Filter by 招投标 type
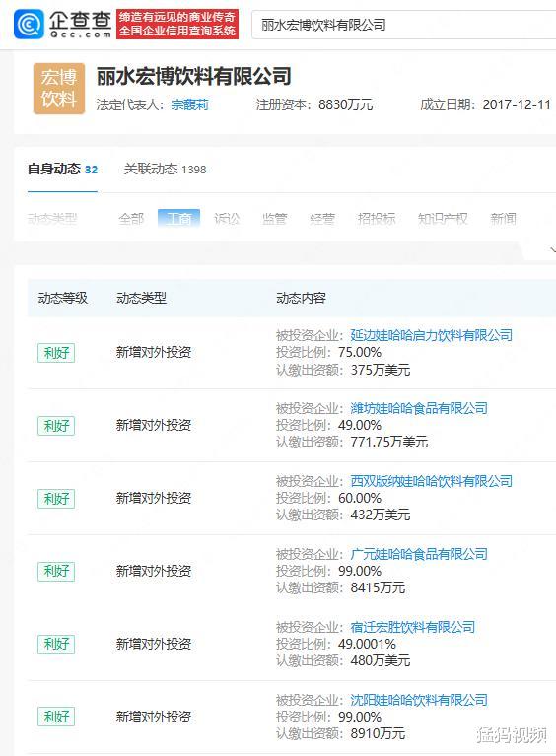The image size is (556, 756). tap(377, 219)
